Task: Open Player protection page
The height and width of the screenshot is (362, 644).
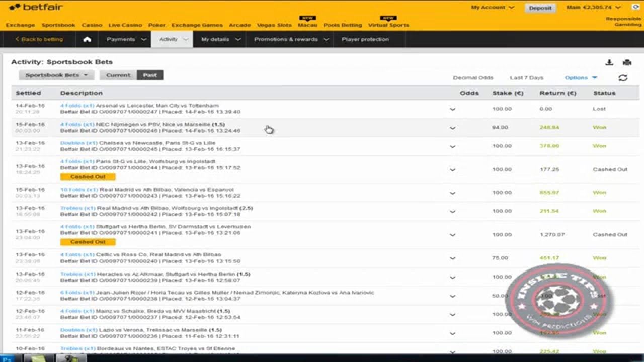Action: coord(365,40)
